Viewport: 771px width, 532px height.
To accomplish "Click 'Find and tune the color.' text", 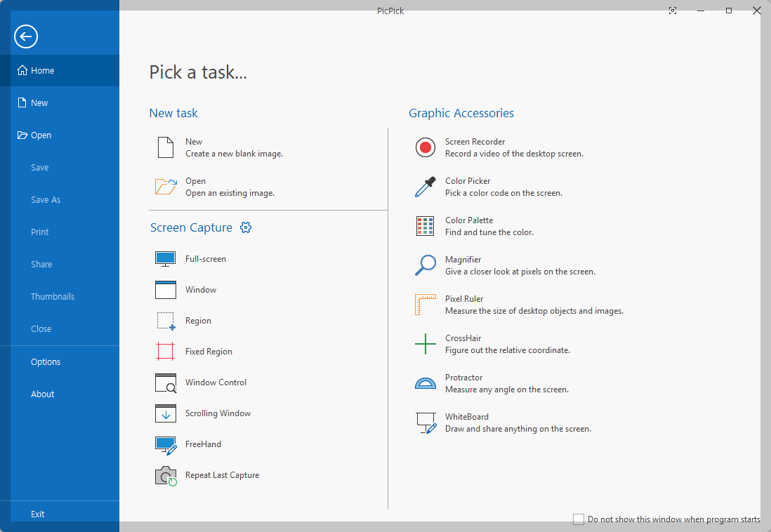I will click(x=489, y=232).
